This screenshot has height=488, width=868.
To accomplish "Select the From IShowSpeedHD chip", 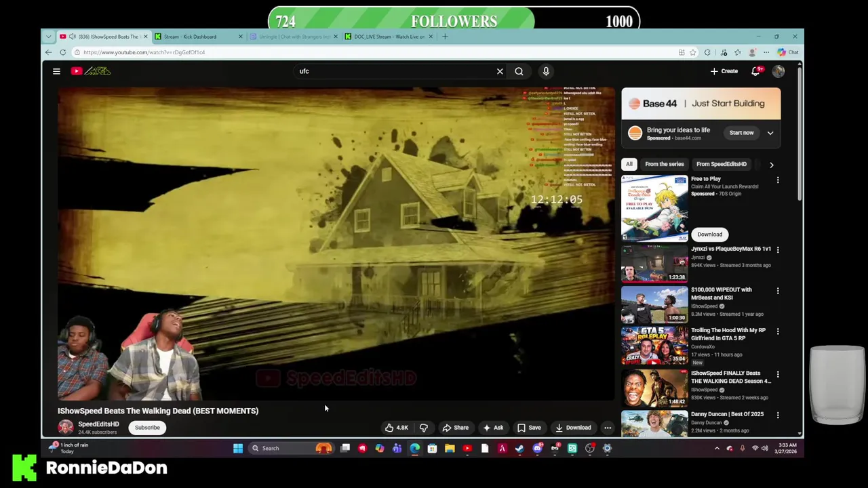I will pos(722,164).
